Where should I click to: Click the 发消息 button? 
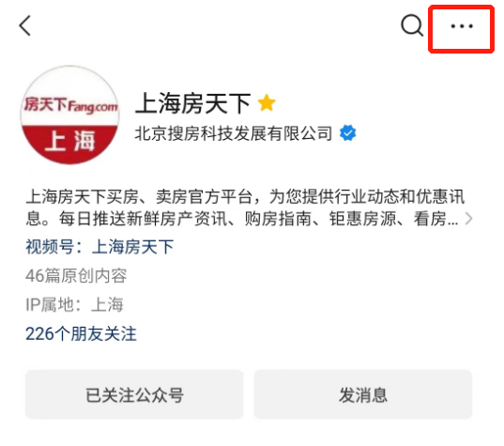point(363,394)
